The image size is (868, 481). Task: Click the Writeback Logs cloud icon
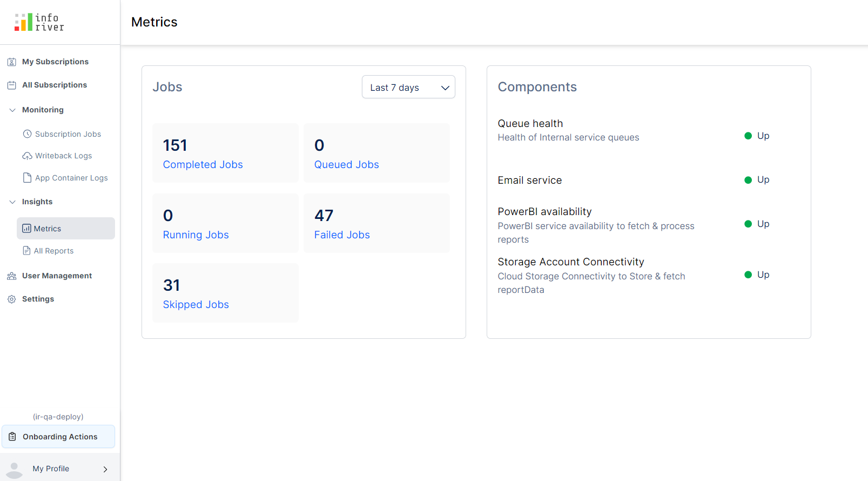27,156
